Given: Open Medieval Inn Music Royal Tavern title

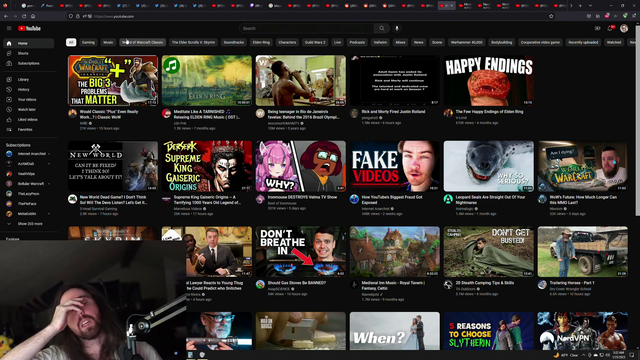Looking at the screenshot, I should coord(393,285).
